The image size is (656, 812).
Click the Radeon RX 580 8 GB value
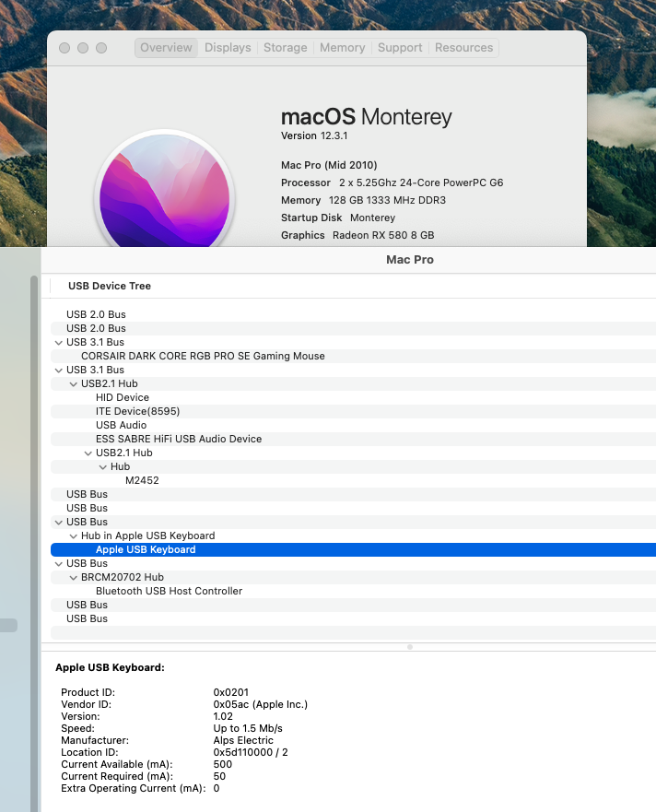click(x=383, y=235)
